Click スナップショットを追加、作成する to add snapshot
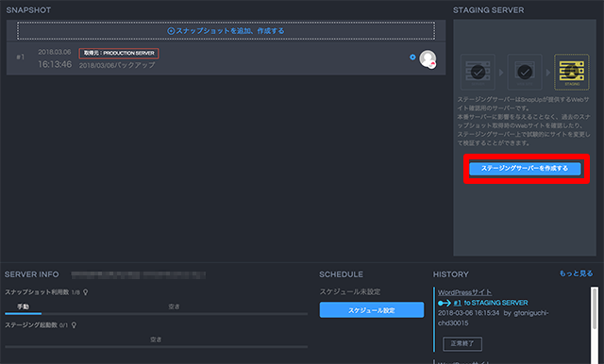The image size is (604, 364). pos(226,31)
